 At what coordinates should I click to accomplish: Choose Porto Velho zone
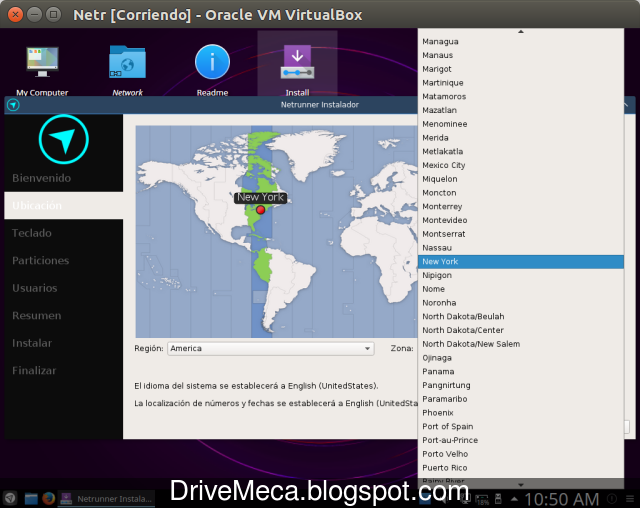521,454
